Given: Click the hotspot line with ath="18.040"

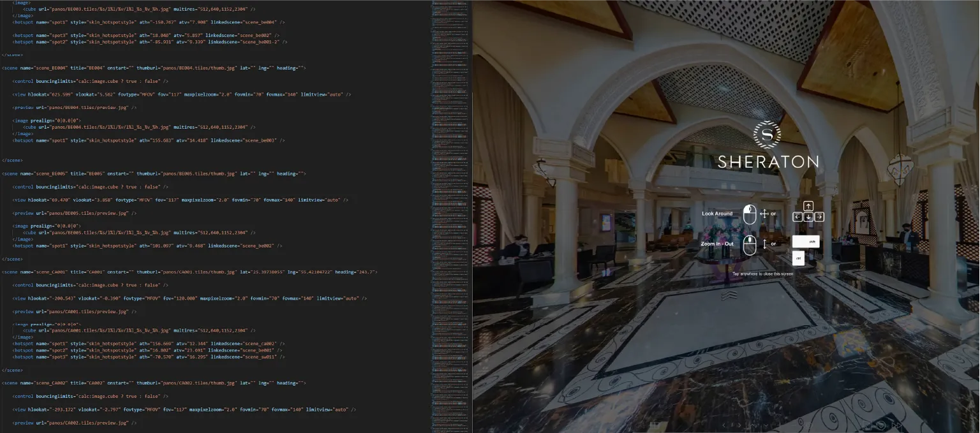Looking at the screenshot, I should pyautogui.click(x=146, y=36).
